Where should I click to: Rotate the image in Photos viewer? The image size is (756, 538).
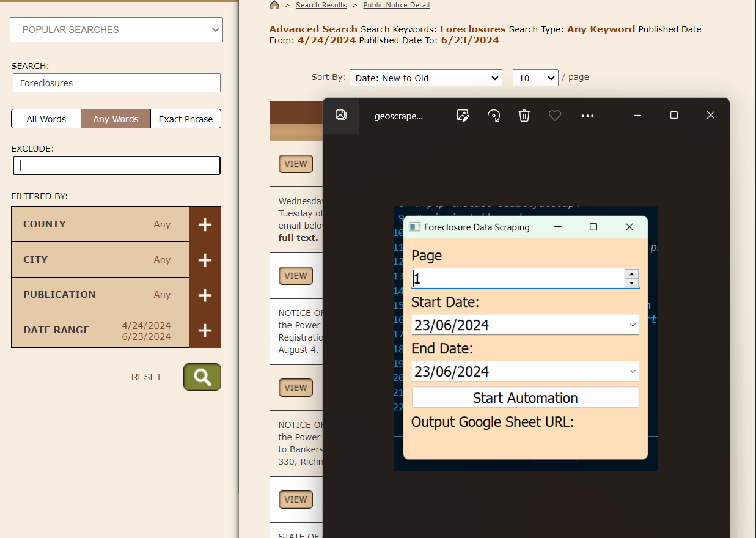[x=494, y=116]
